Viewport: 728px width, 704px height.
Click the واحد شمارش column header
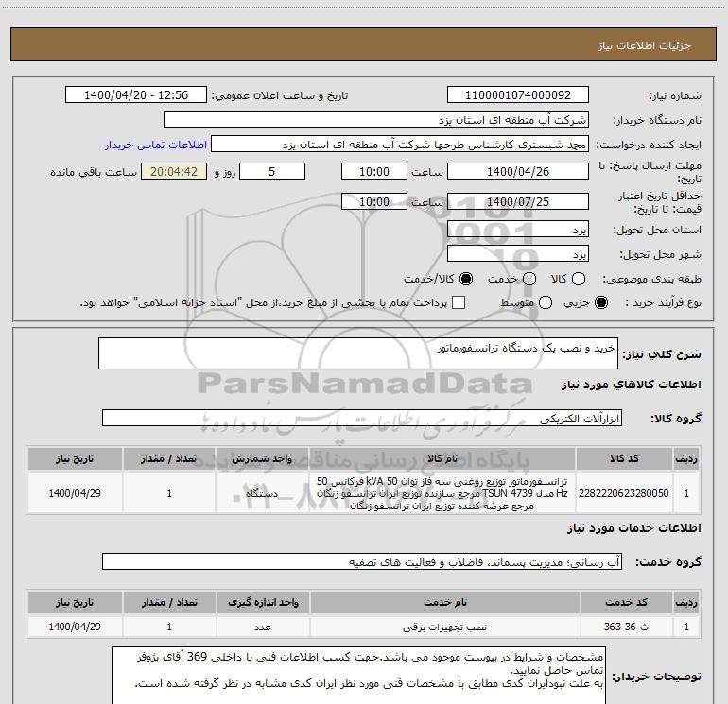click(x=262, y=458)
